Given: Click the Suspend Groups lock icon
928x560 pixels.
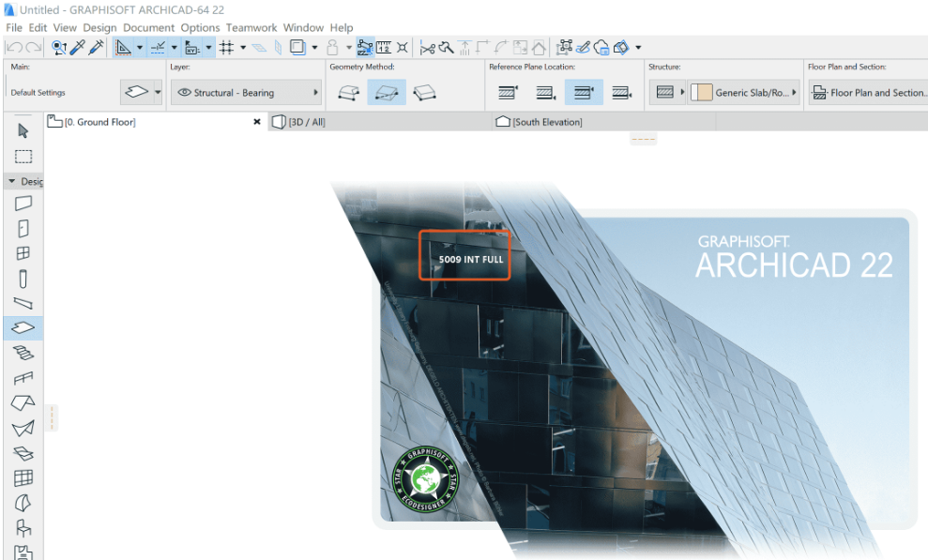Looking at the screenshot, I should point(332,47).
